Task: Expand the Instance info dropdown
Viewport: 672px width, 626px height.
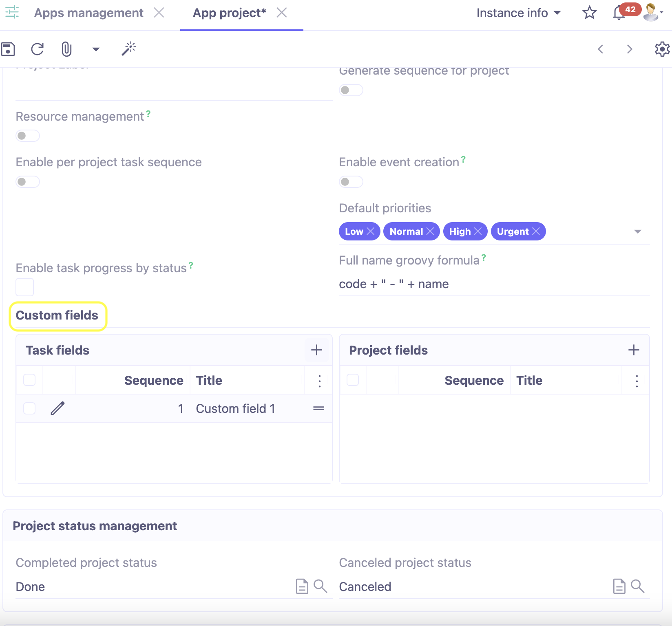Action: pos(519,13)
